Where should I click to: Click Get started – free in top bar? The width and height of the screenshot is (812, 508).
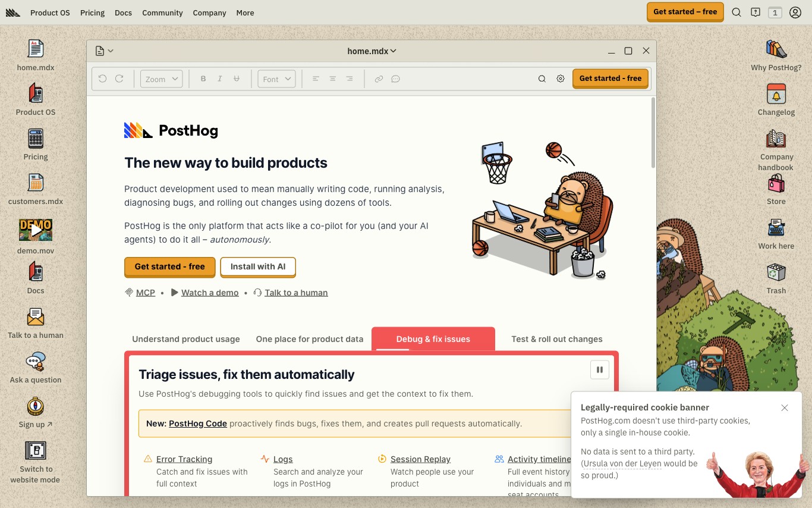click(x=685, y=12)
